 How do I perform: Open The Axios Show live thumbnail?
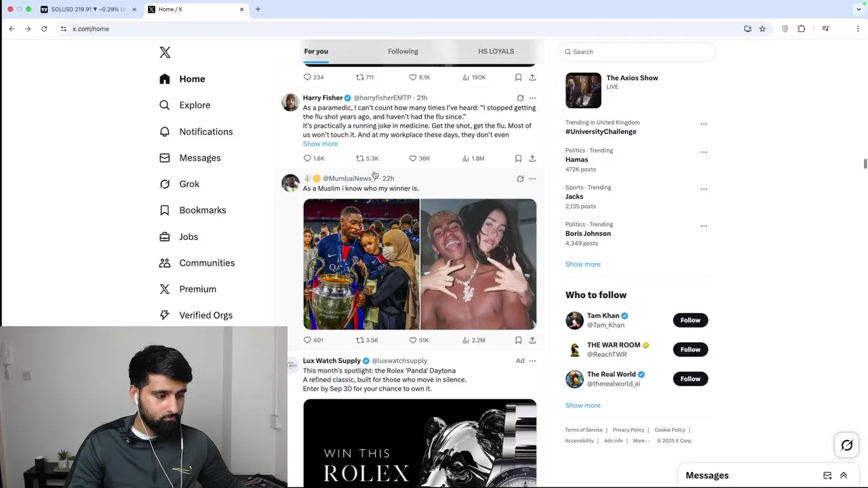click(583, 90)
